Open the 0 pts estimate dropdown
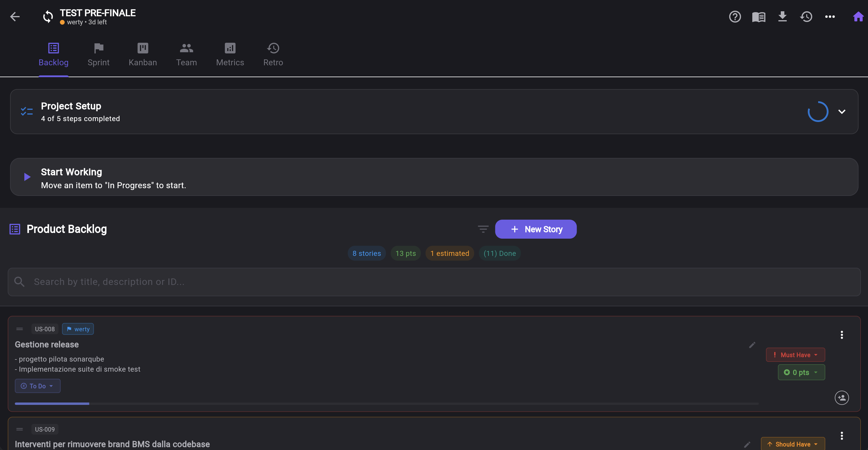The height and width of the screenshot is (450, 868). [x=801, y=373]
